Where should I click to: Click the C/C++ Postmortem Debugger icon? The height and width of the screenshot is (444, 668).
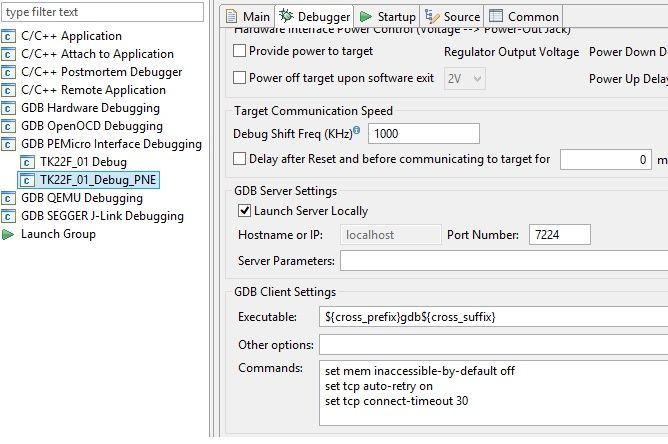coord(9,72)
